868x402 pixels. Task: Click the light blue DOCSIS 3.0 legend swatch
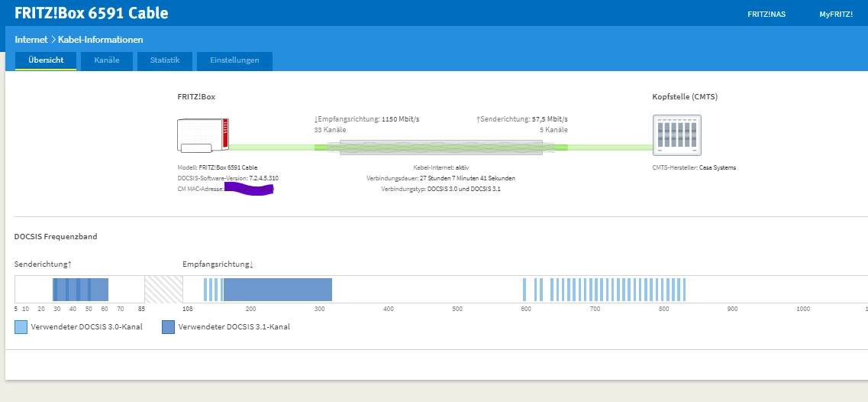[21, 327]
